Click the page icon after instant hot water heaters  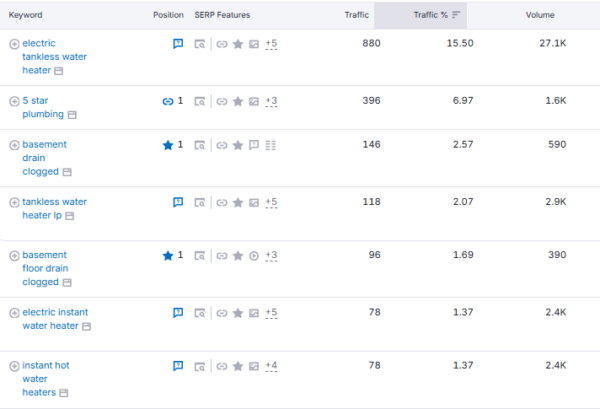[x=64, y=395]
